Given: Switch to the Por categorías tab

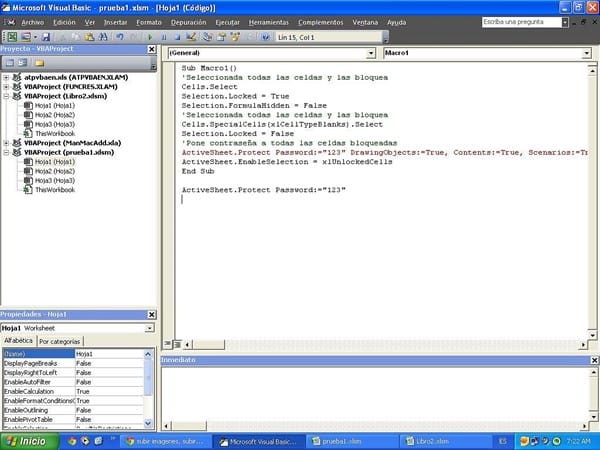Looking at the screenshot, I should click(61, 341).
